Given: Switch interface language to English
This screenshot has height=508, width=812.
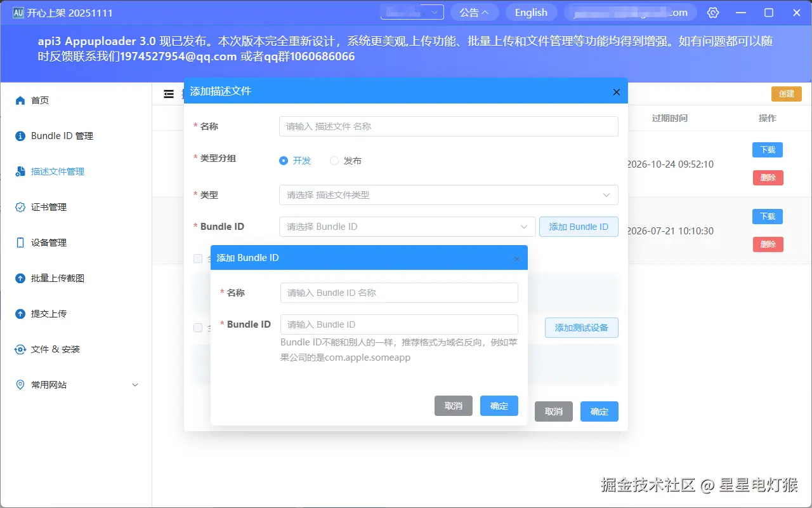Looking at the screenshot, I should 531,12.
